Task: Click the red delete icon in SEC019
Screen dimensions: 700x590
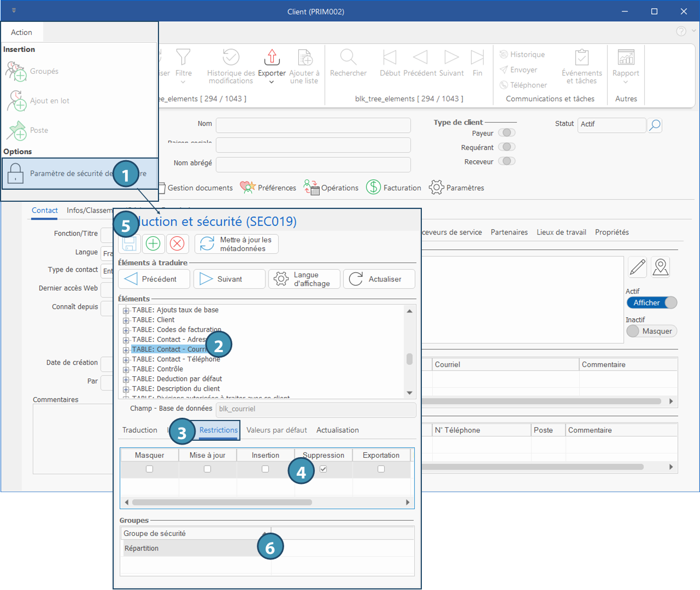Action: pos(177,244)
